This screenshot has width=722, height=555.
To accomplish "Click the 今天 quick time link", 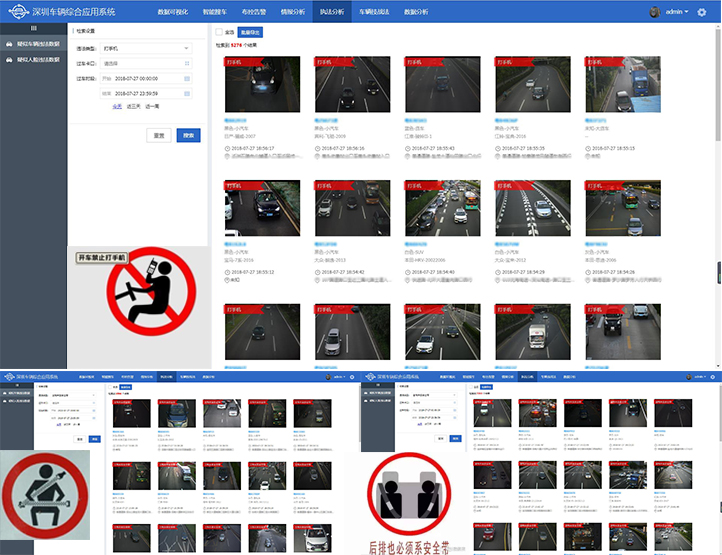I will 117,106.
